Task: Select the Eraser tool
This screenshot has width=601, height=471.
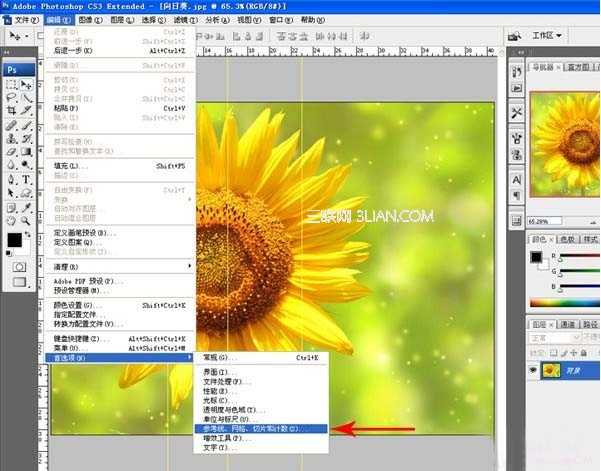Action: tap(11, 152)
